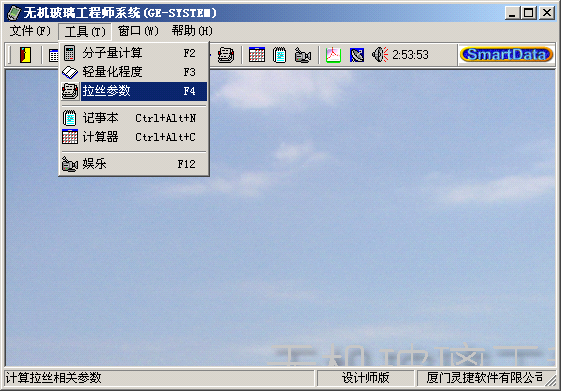Launch 记事本 from the menu
Screen dimensions: 561x391
(133, 118)
